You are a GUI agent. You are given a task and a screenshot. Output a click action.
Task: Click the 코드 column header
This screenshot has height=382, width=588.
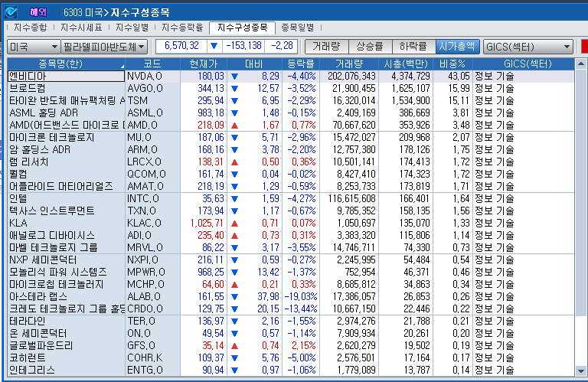point(152,64)
